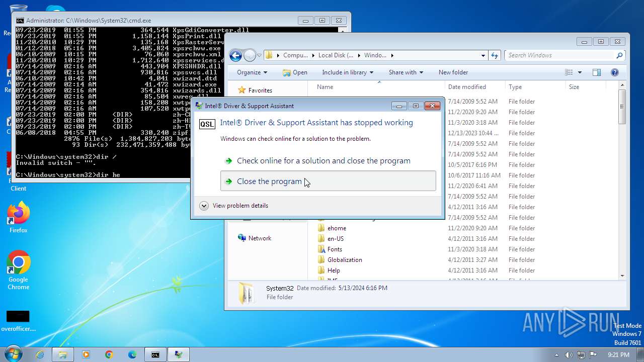644x362 pixels.
Task: Open the Share with menu
Action: coord(406,72)
